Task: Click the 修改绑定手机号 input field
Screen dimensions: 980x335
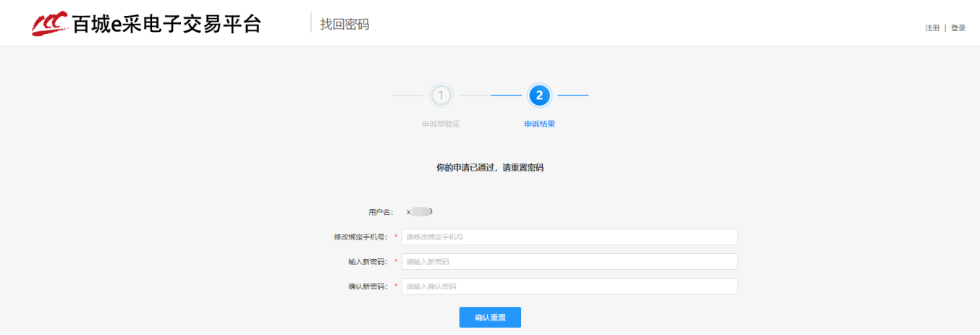Action: 570,237
